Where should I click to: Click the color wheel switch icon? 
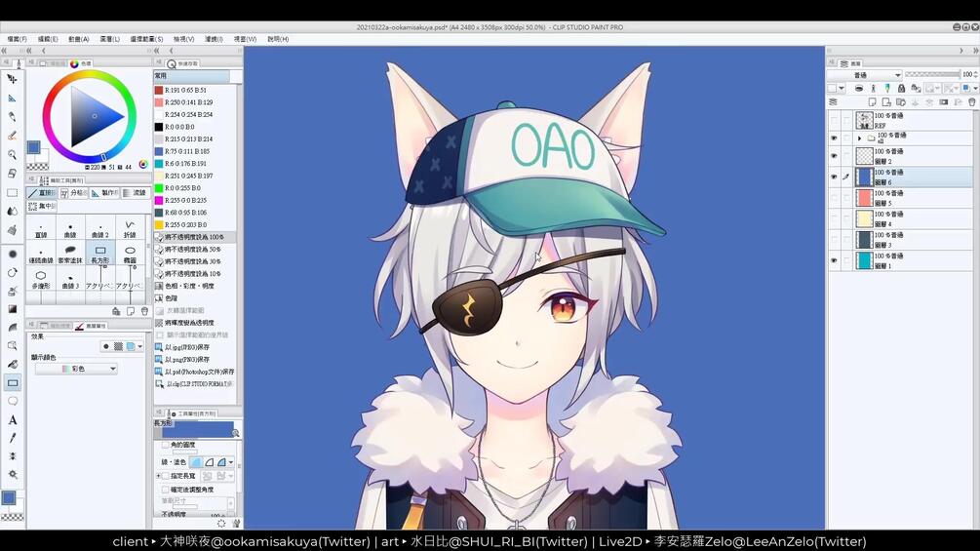143,164
